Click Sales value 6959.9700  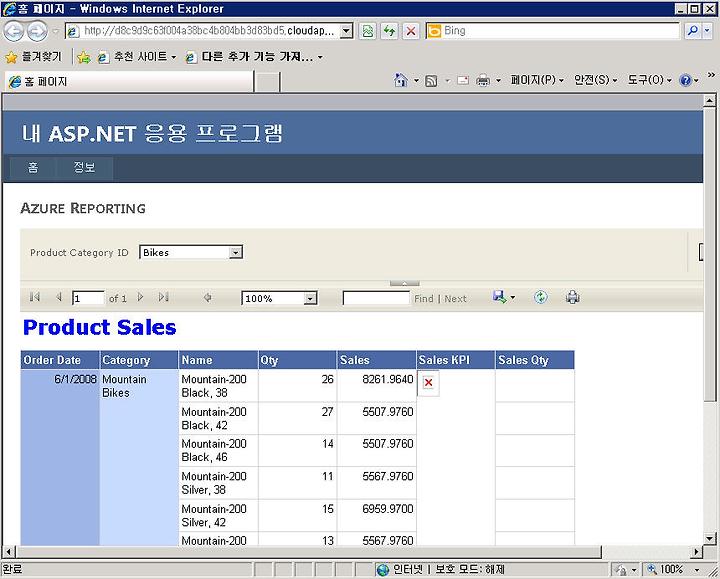388,509
